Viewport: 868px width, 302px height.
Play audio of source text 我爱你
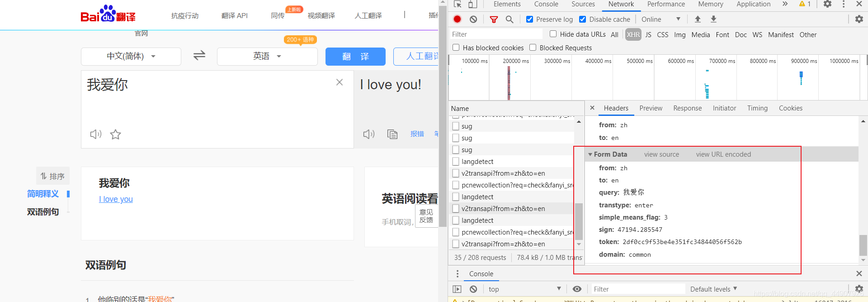click(x=96, y=134)
